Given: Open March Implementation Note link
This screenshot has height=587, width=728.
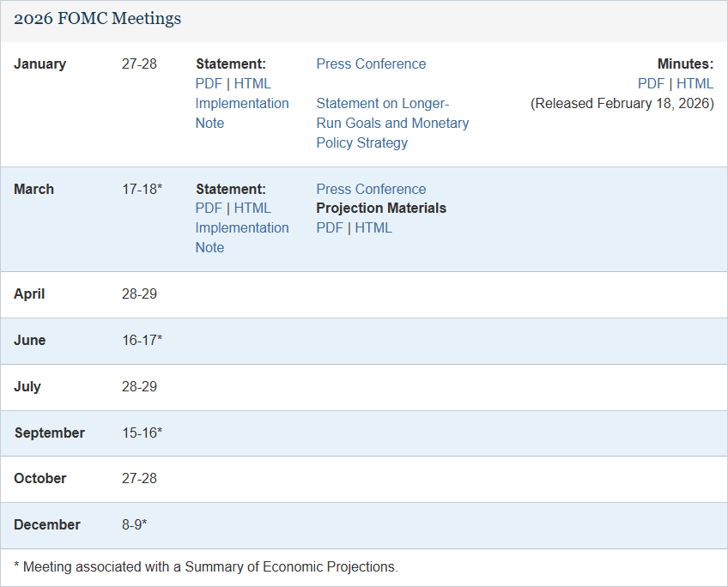Looking at the screenshot, I should pyautogui.click(x=242, y=238).
